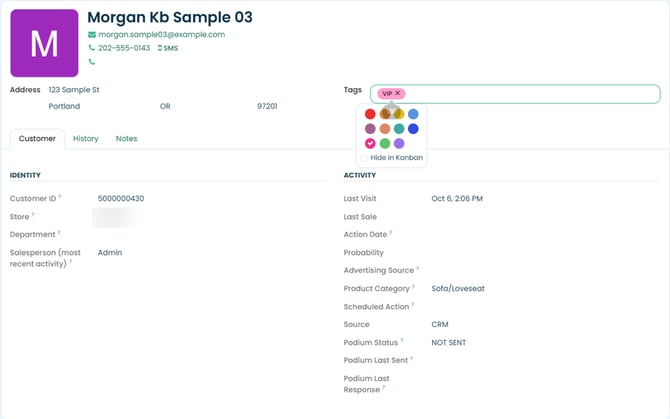Screen dimensions: 670x419
Task: Click the SMS mobile icon
Action: point(160,48)
